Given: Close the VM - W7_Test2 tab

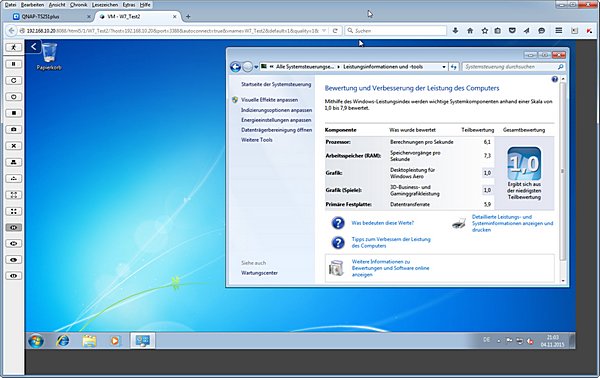Looking at the screenshot, I should (174, 16).
